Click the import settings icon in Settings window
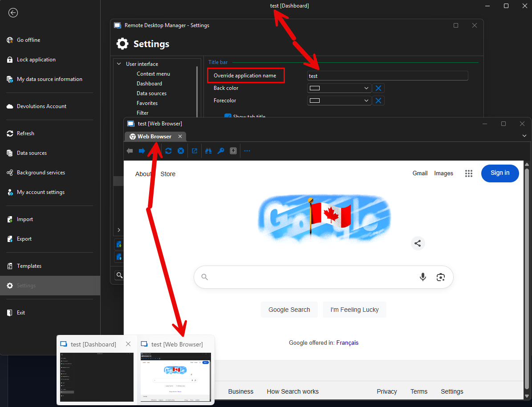 point(119,244)
